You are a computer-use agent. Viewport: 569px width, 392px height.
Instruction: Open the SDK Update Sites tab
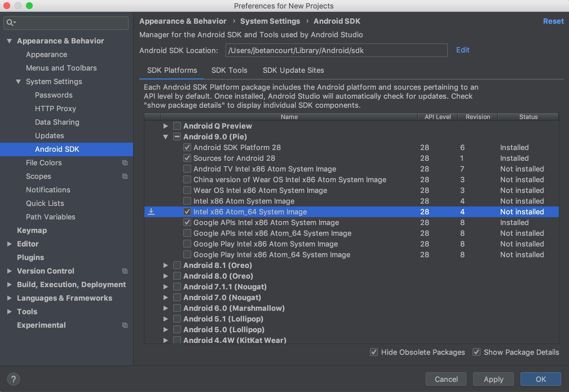tap(293, 70)
